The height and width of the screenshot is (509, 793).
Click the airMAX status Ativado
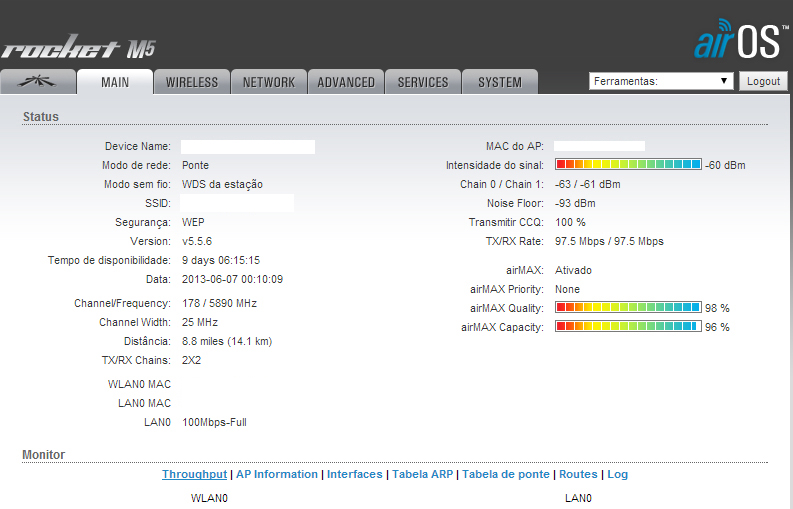(573, 270)
